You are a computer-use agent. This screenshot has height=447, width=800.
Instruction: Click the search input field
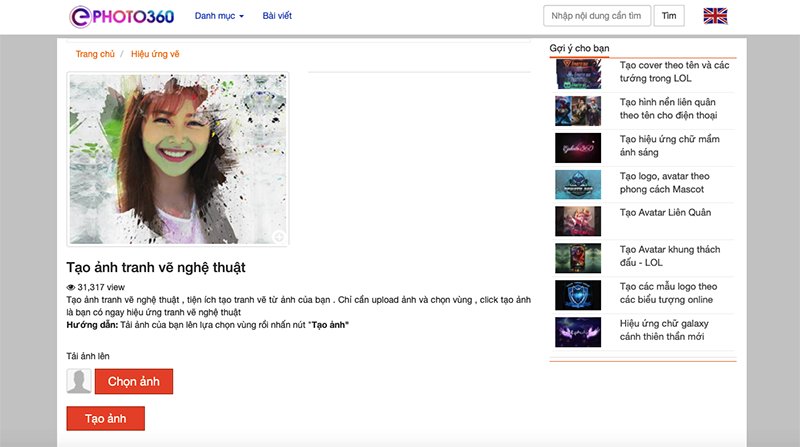[597, 16]
